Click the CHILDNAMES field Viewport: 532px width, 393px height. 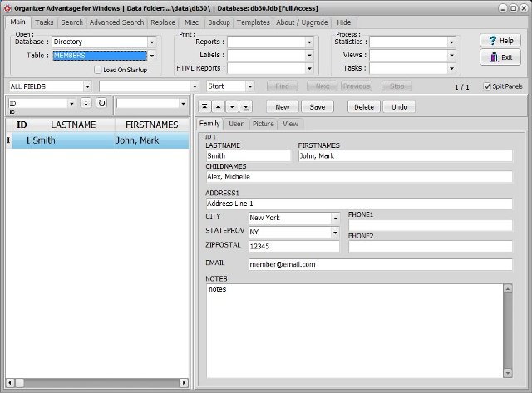click(359, 177)
